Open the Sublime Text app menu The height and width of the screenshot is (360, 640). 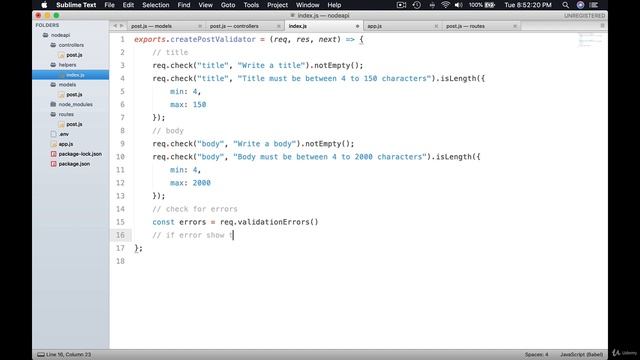(x=76, y=5)
